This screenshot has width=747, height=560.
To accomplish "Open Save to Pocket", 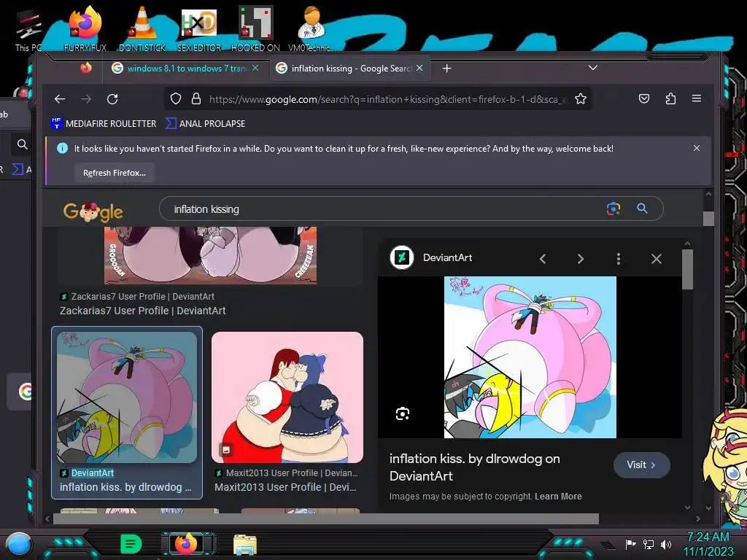I will pos(644,98).
